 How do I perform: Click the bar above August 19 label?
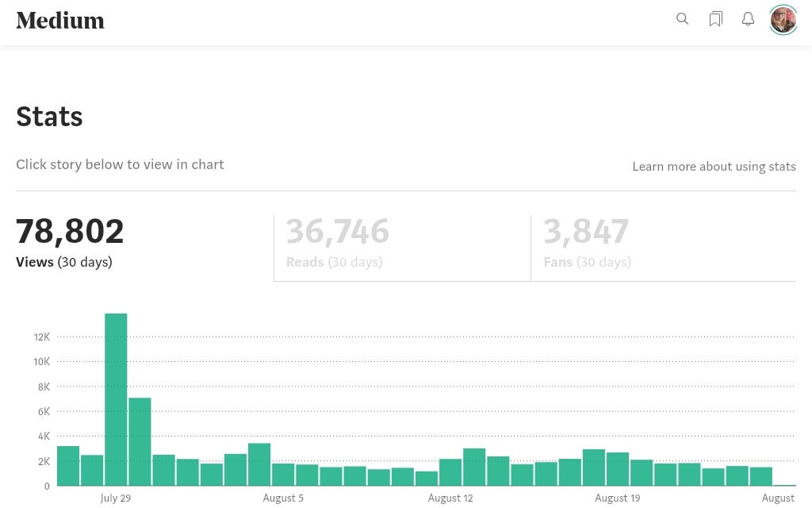point(618,468)
